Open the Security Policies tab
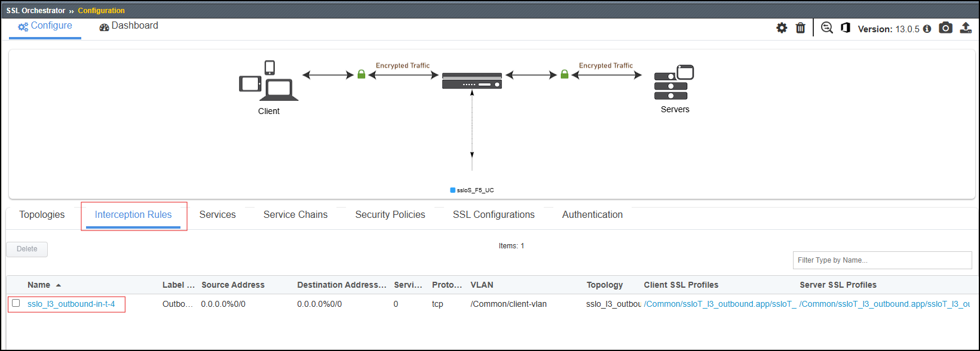 (x=390, y=215)
